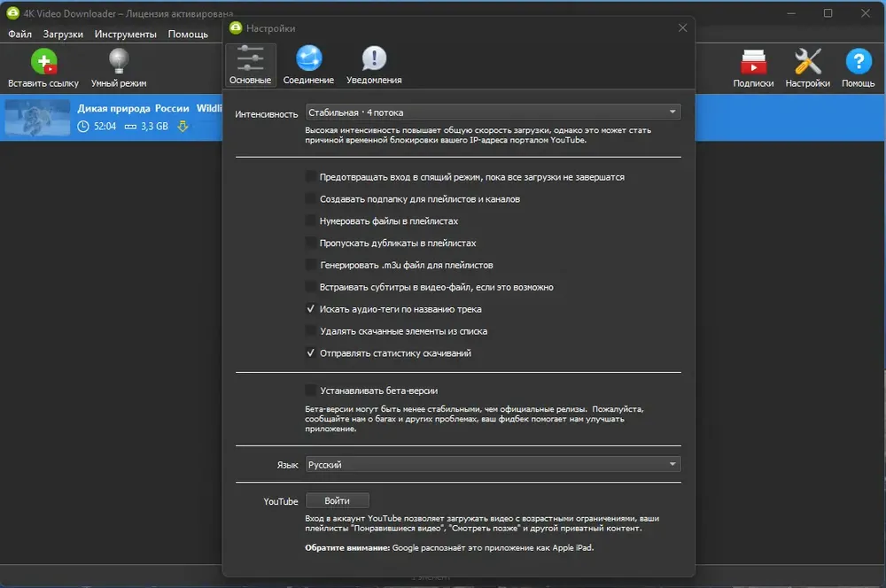The height and width of the screenshot is (588, 886).
Task: Open the Загрузки menu
Action: click(63, 34)
